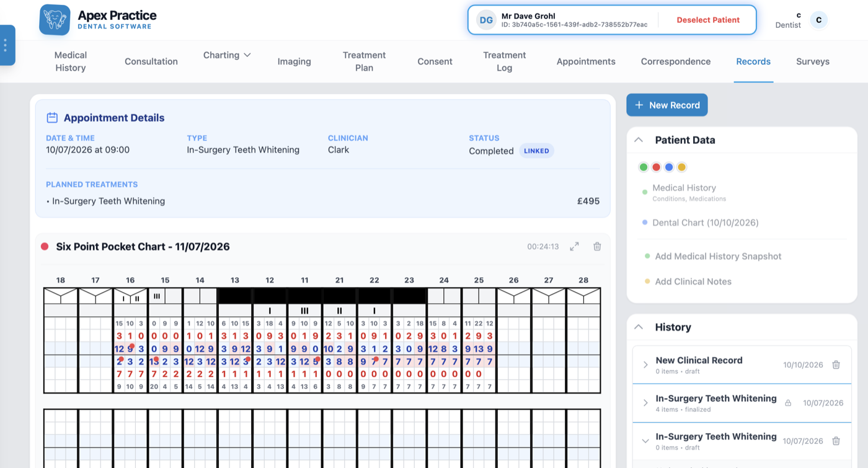
Task: Click the calendar icon beside Appointment Details
Action: click(x=52, y=118)
